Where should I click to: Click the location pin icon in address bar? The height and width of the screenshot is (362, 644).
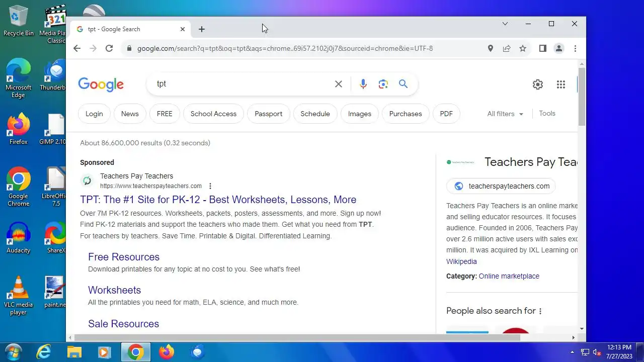491,48
